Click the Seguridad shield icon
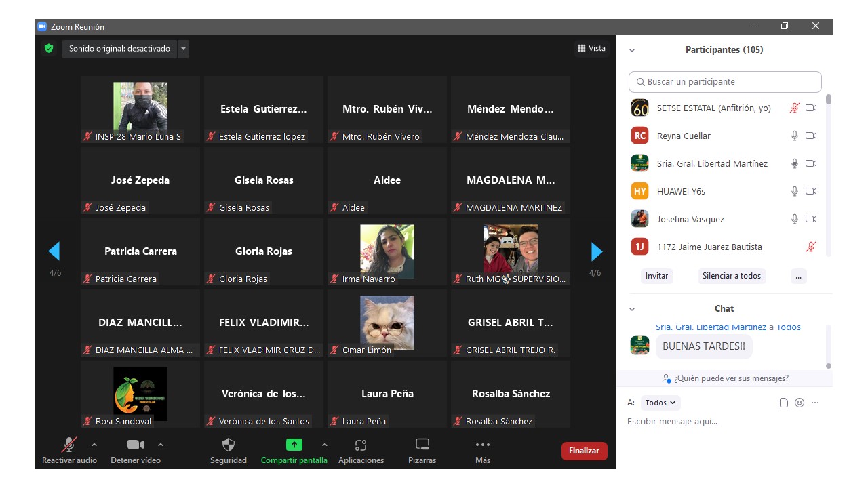Image resolution: width=868 pixels, height=488 pixels. click(x=229, y=445)
